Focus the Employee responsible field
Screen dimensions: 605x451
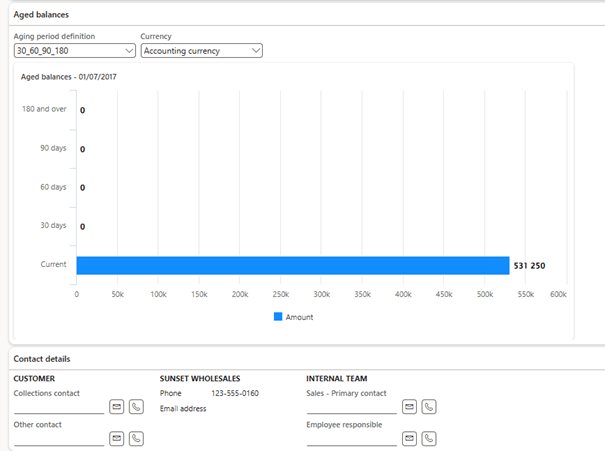(351, 438)
